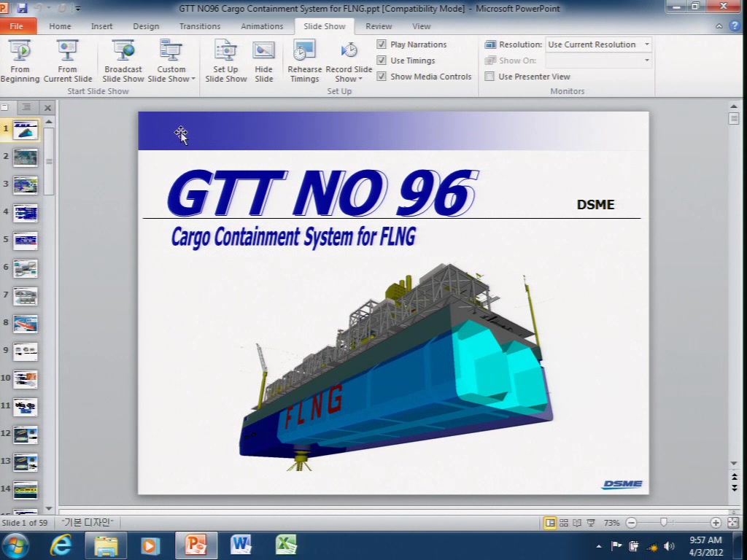The height and width of the screenshot is (560, 747).
Task: Minimize the ribbon with the caret
Action: pos(719,26)
